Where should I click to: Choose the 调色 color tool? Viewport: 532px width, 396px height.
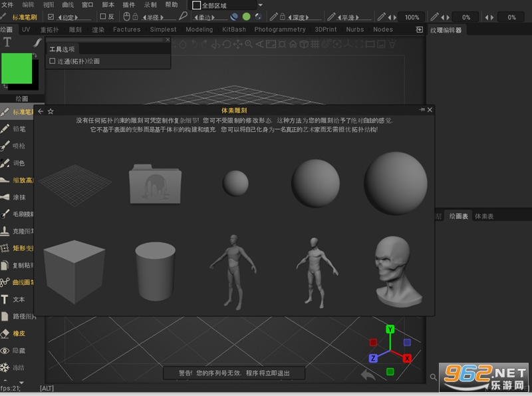17,163
